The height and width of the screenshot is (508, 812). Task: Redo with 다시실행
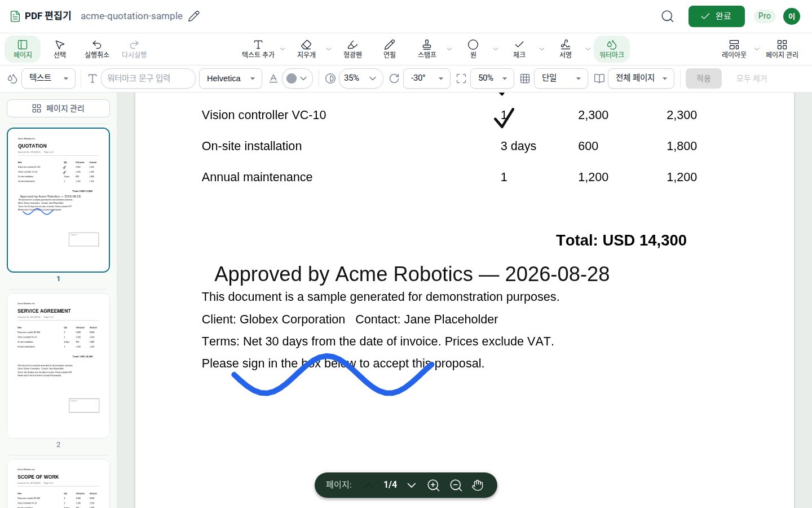point(134,49)
